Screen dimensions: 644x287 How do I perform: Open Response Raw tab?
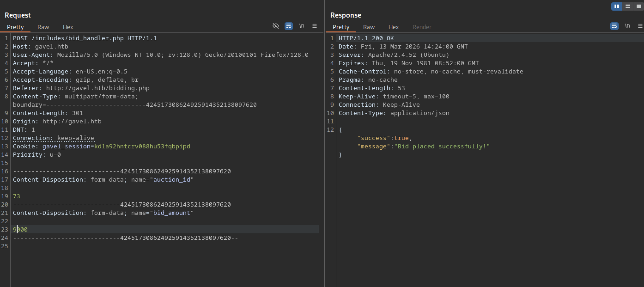pos(369,27)
